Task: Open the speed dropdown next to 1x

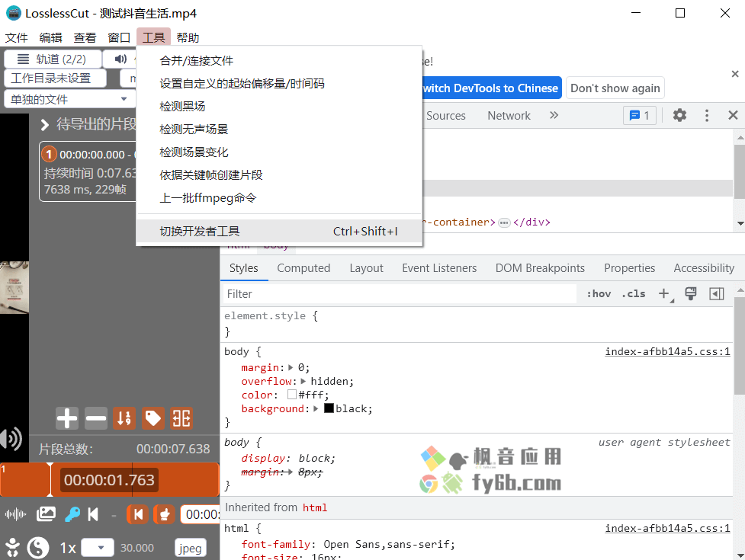Action: coord(98,548)
